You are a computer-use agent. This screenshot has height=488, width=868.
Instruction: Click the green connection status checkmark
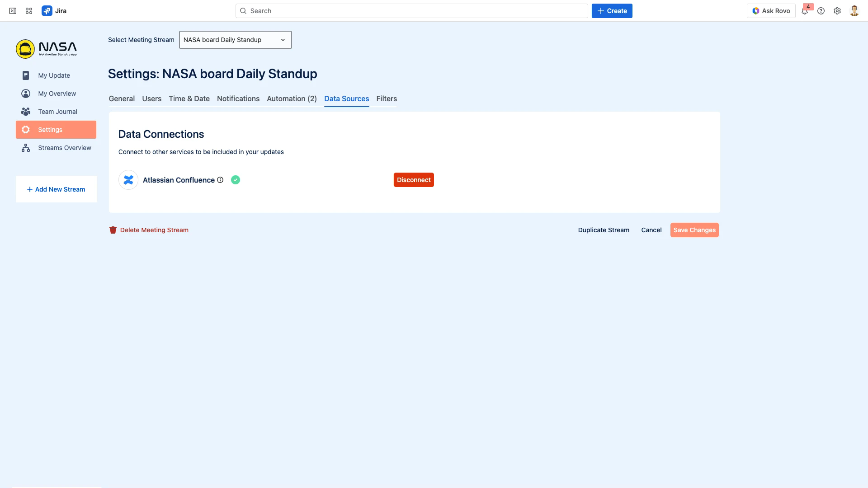235,179
